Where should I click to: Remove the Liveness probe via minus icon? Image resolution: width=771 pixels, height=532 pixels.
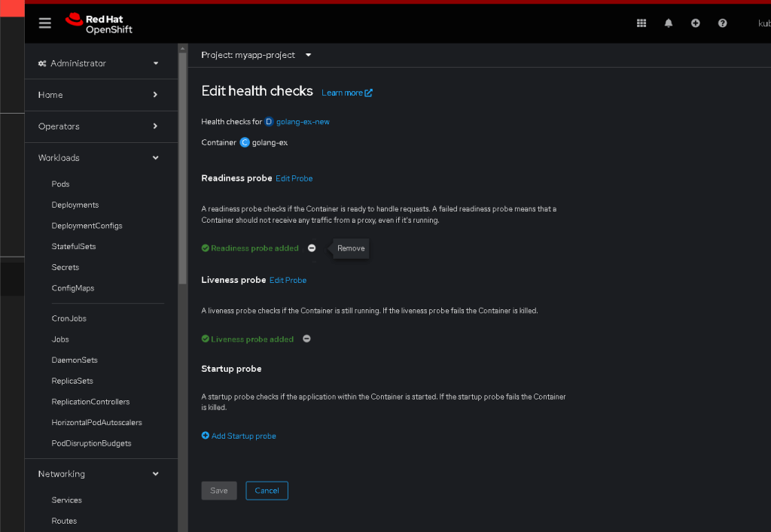click(307, 339)
